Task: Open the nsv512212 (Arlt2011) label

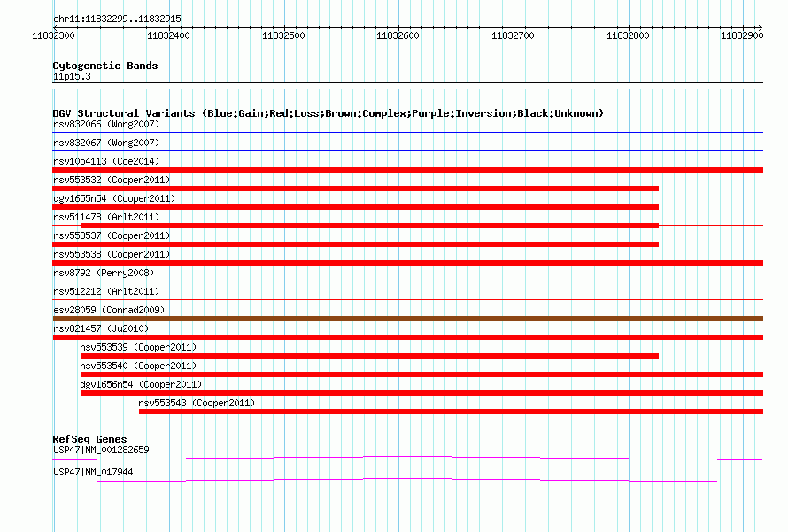Action: click(x=106, y=291)
